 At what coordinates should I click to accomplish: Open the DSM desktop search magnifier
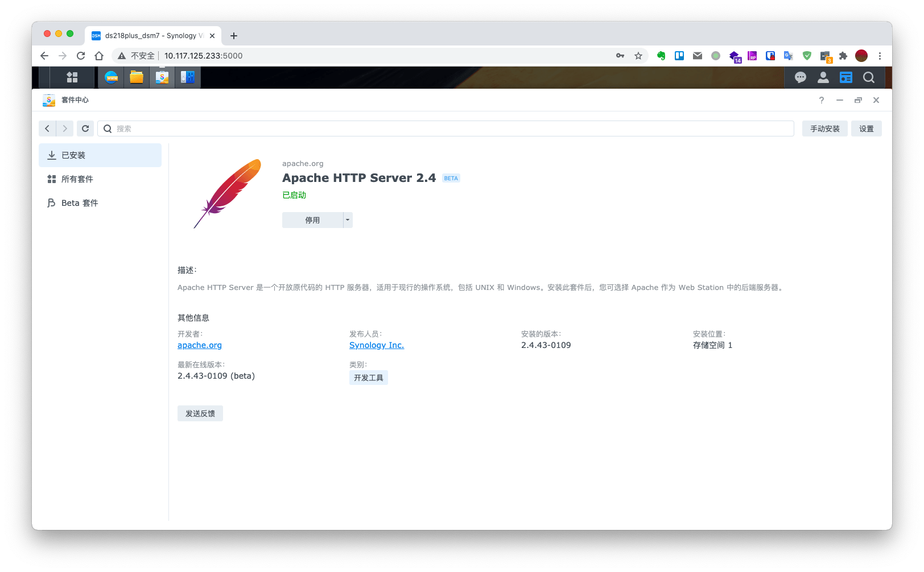tap(869, 77)
